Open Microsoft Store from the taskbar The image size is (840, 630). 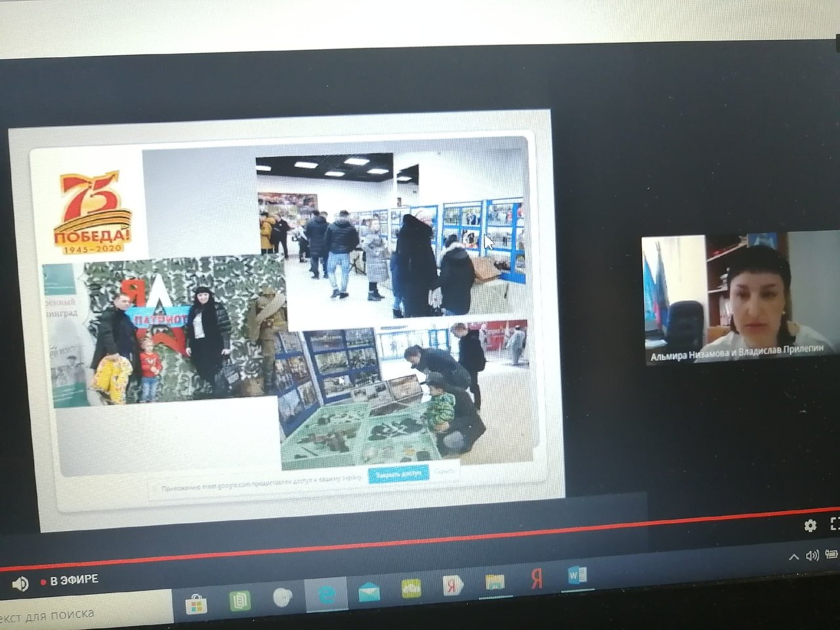point(196,603)
